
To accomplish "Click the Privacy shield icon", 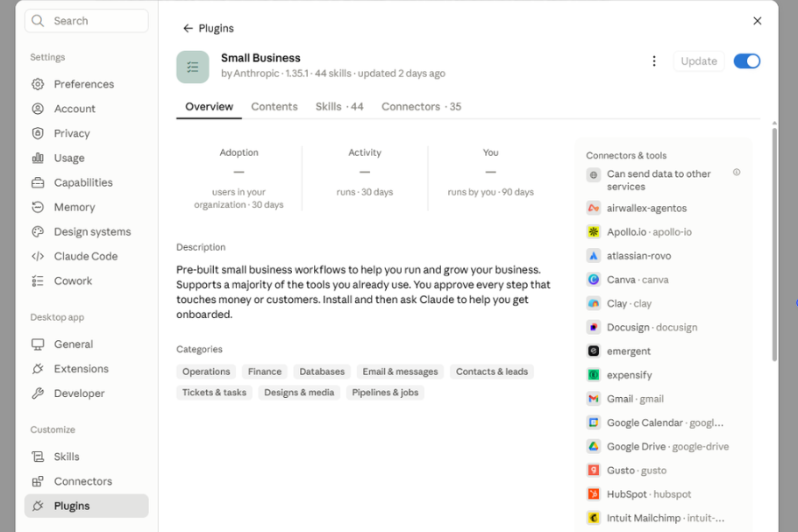I will point(38,133).
